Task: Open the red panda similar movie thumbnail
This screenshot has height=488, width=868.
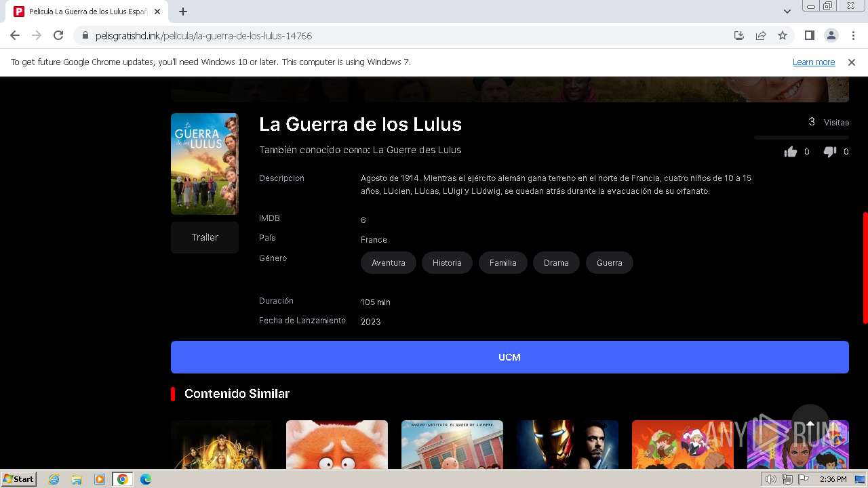Action: (x=337, y=445)
